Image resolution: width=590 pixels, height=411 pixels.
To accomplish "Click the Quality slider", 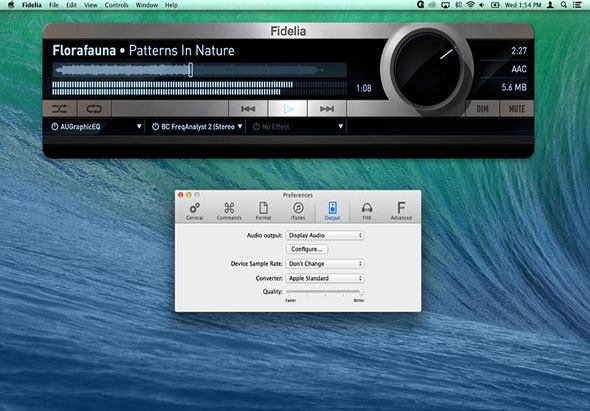I will [x=325, y=292].
